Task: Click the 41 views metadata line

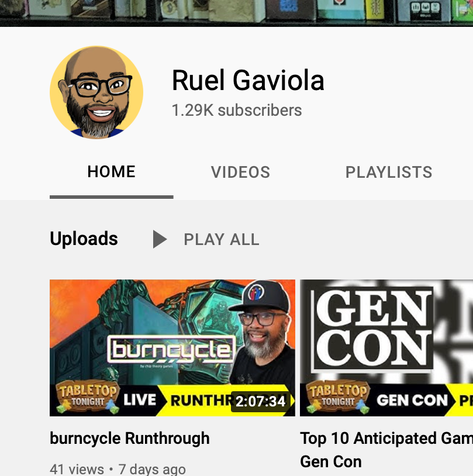Action: pyautogui.click(x=118, y=469)
